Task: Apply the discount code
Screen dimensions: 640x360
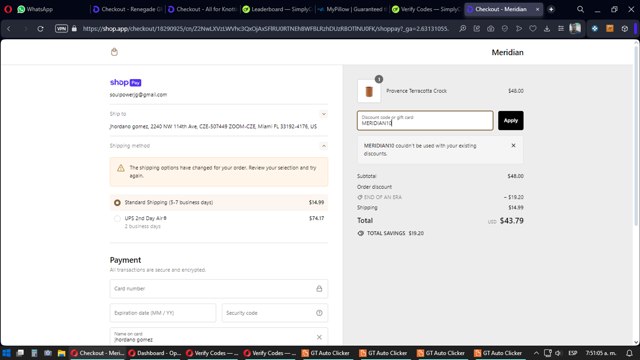Action: click(511, 120)
